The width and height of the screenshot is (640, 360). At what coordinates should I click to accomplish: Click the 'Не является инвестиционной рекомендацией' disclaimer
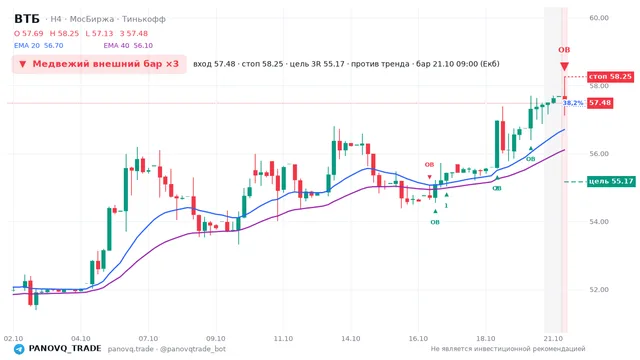click(508, 349)
